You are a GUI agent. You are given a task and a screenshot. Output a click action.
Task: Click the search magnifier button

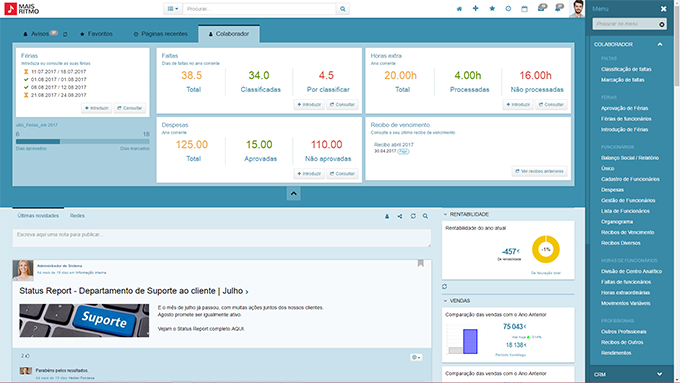tap(343, 9)
